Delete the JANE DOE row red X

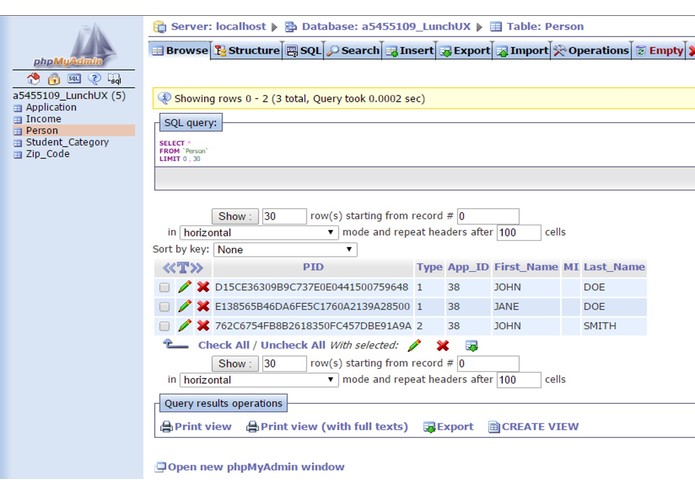(x=203, y=306)
